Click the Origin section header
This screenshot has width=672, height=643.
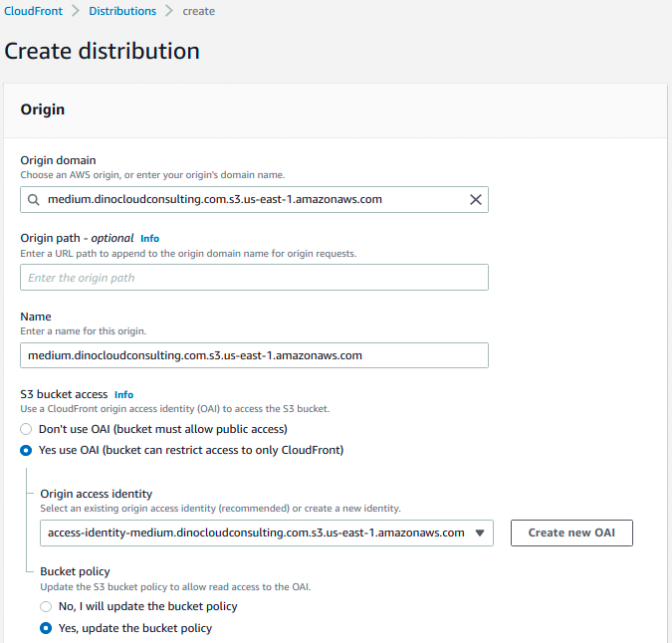click(x=43, y=109)
